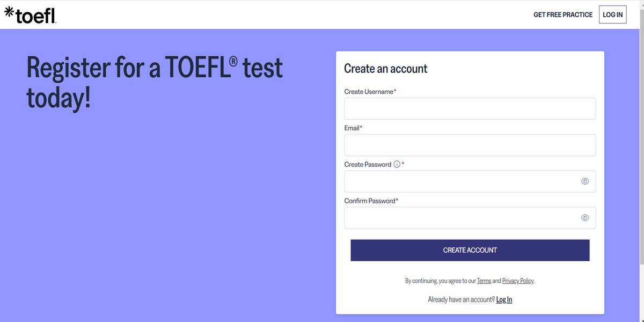
Task: Click the Log In link under the form
Action: click(x=503, y=299)
